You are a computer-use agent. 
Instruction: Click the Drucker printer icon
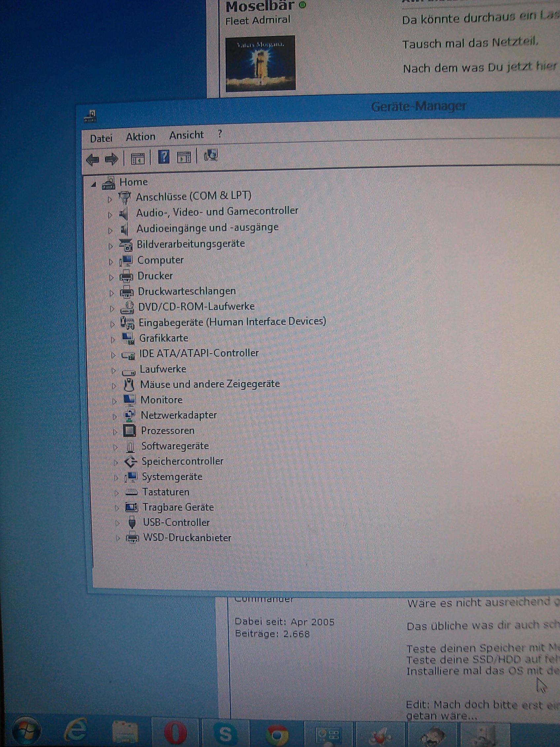pyautogui.click(x=126, y=277)
